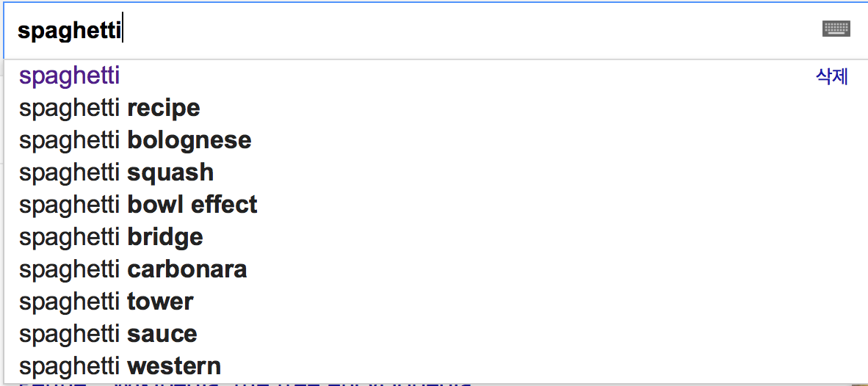This screenshot has height=386, width=868.
Task: Pick the 'spaghetti western' suggestion
Action: click(x=120, y=366)
